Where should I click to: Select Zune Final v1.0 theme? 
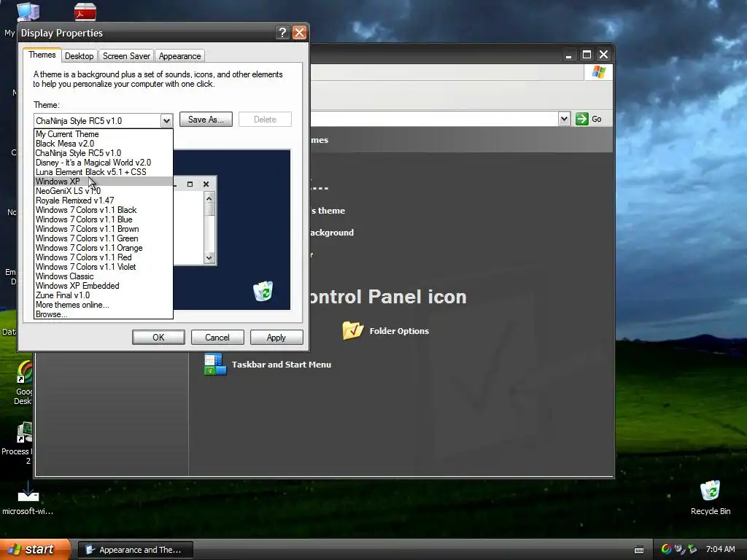click(x=104, y=295)
